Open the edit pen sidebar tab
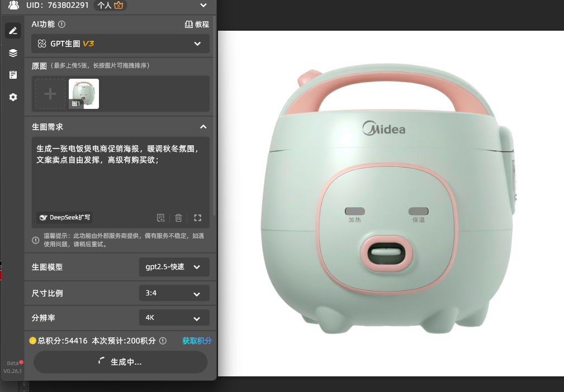 point(13,31)
